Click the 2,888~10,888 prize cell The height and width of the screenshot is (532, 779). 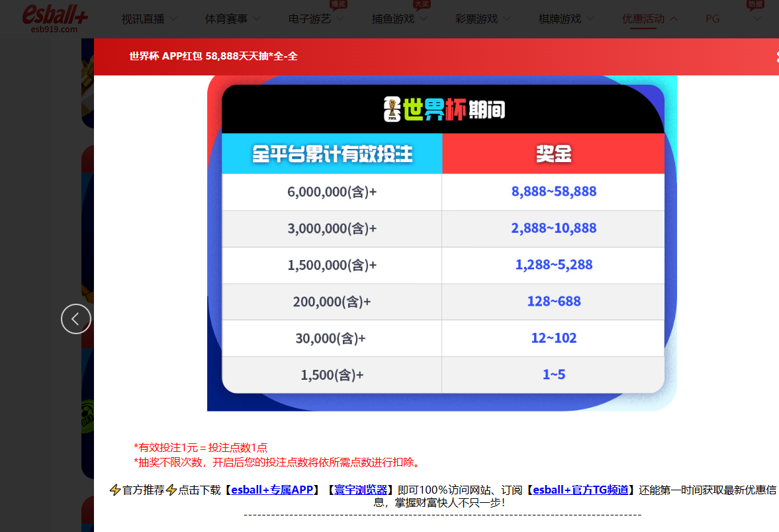point(553,228)
